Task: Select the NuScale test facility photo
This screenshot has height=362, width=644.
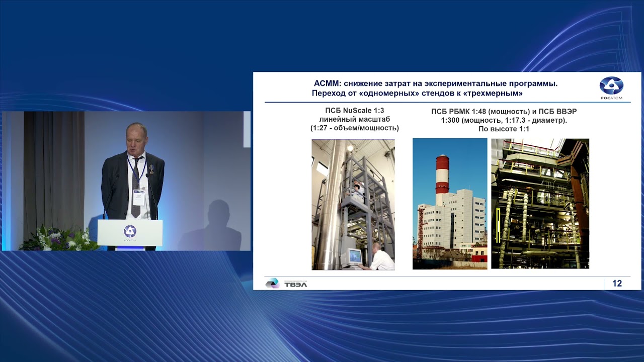Action: (353, 204)
